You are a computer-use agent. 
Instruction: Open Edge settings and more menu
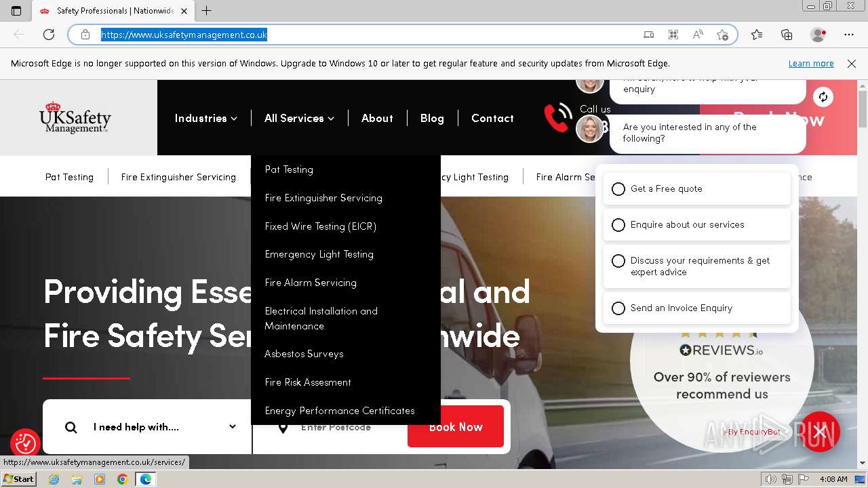pyautogui.click(x=849, y=35)
